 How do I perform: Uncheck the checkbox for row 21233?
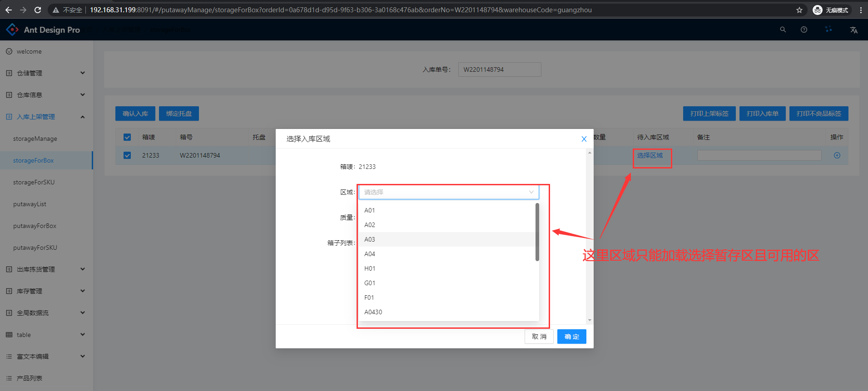127,155
